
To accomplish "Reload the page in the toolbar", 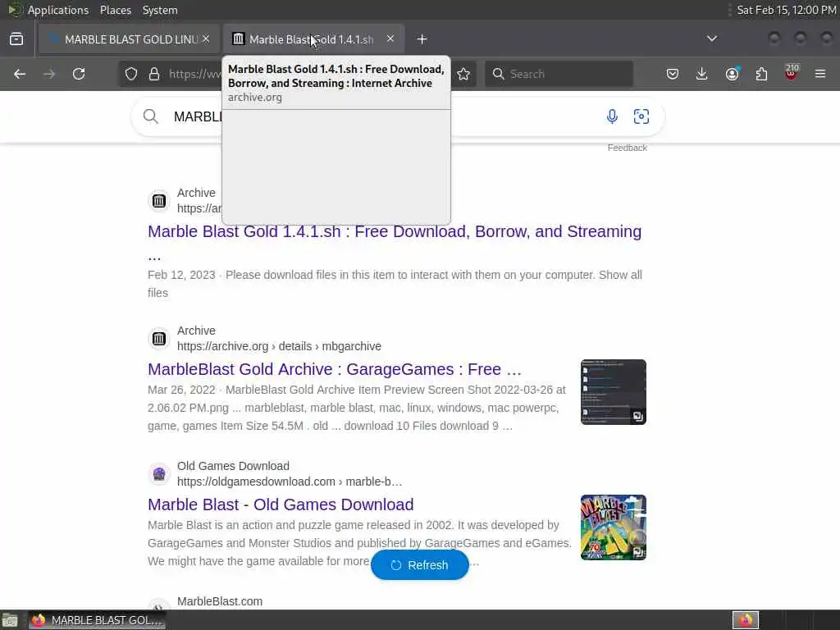I will tap(79, 74).
